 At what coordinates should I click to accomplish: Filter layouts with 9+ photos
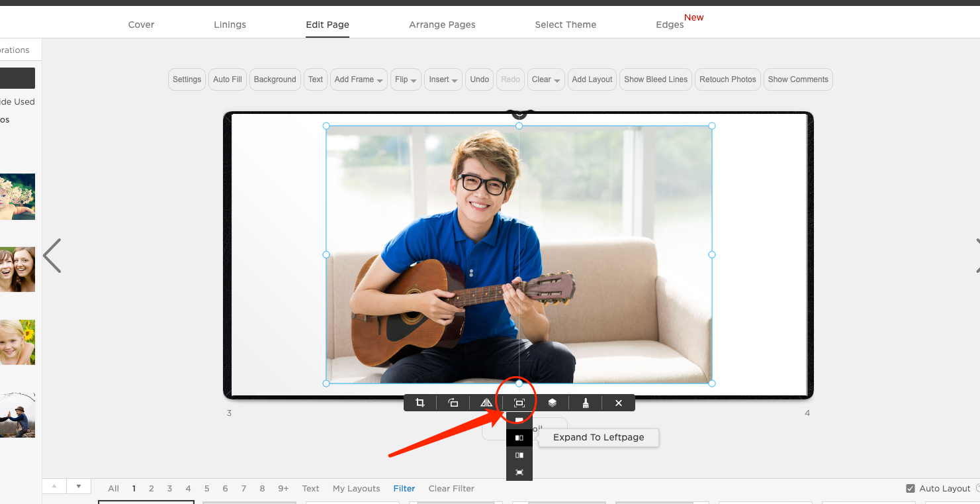click(x=283, y=489)
